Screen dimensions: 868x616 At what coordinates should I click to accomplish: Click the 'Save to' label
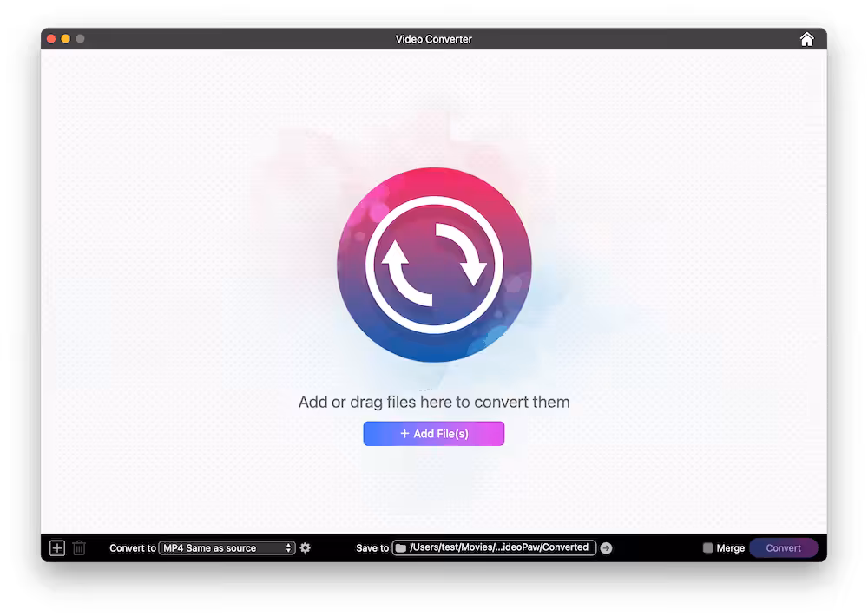click(372, 548)
